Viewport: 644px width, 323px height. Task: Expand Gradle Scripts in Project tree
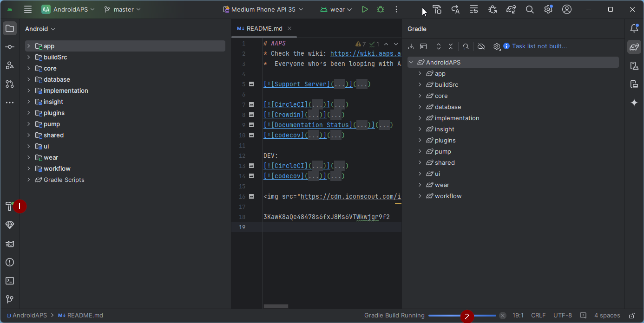pyautogui.click(x=29, y=180)
